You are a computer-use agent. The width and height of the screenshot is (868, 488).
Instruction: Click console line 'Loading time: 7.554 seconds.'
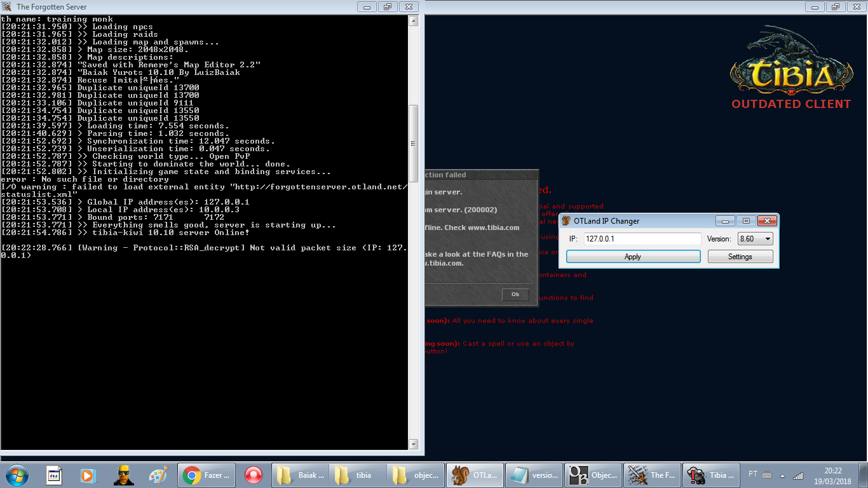[115, 126]
